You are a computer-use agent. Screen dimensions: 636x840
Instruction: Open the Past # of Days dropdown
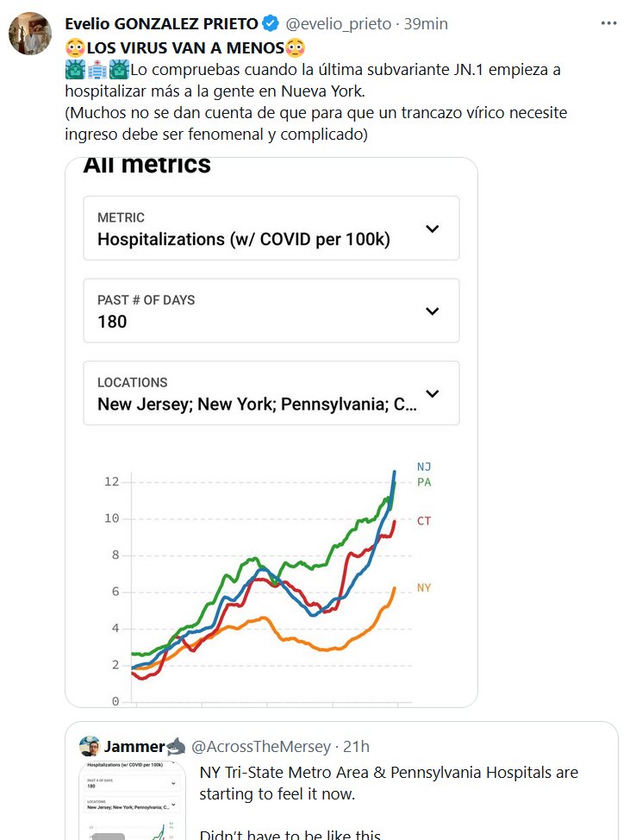click(271, 311)
